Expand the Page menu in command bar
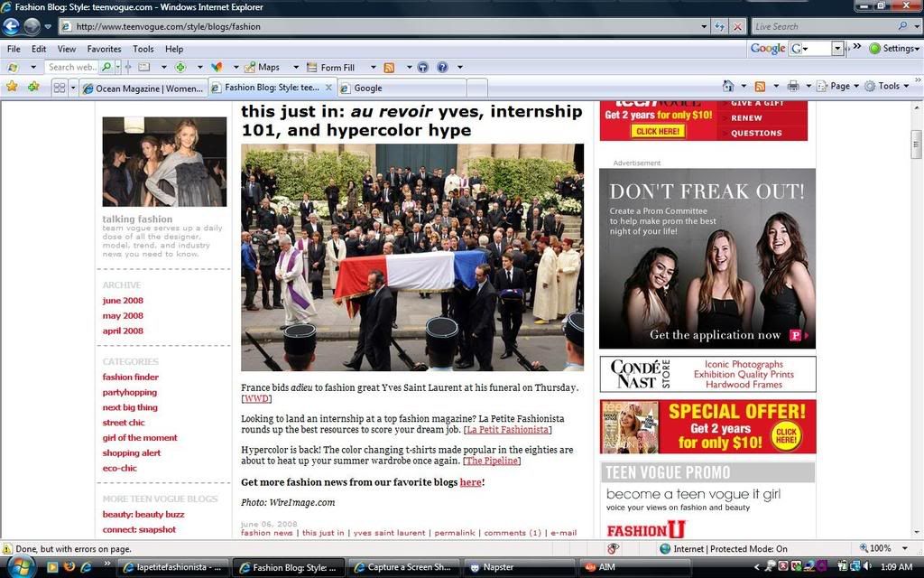Viewport: 924px width, 578px height. pyautogui.click(x=838, y=86)
